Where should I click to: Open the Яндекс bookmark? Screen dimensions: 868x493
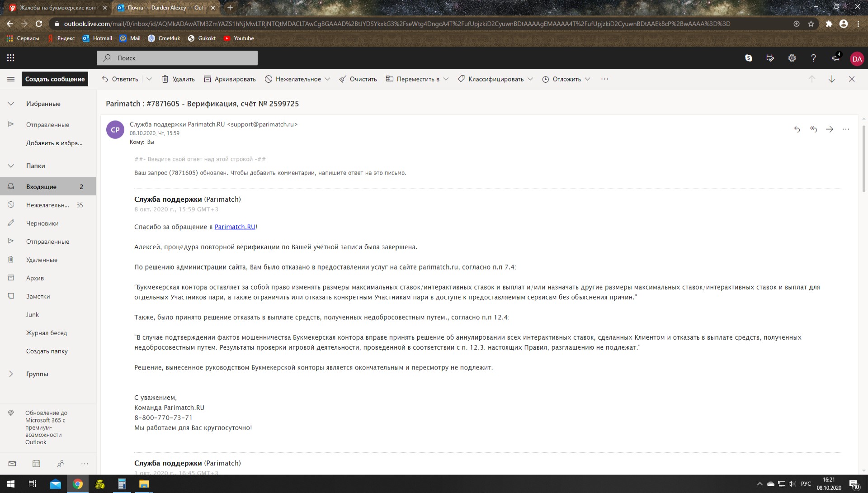61,38
